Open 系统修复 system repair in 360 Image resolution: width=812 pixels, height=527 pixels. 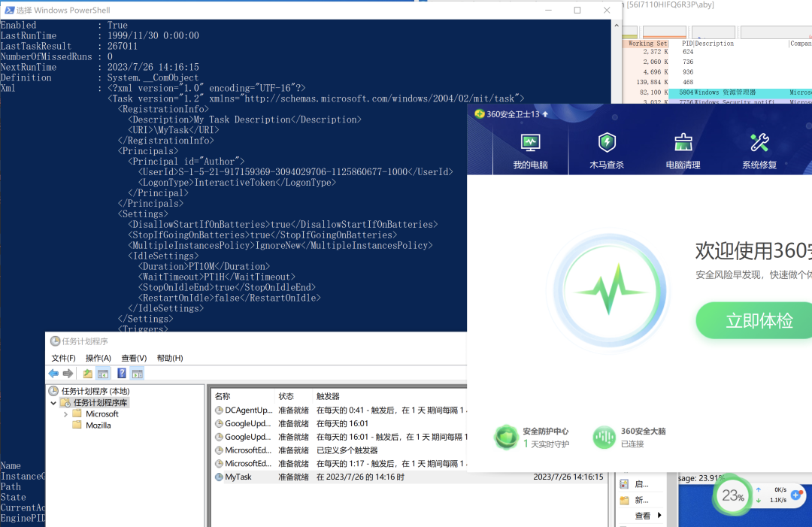759,151
